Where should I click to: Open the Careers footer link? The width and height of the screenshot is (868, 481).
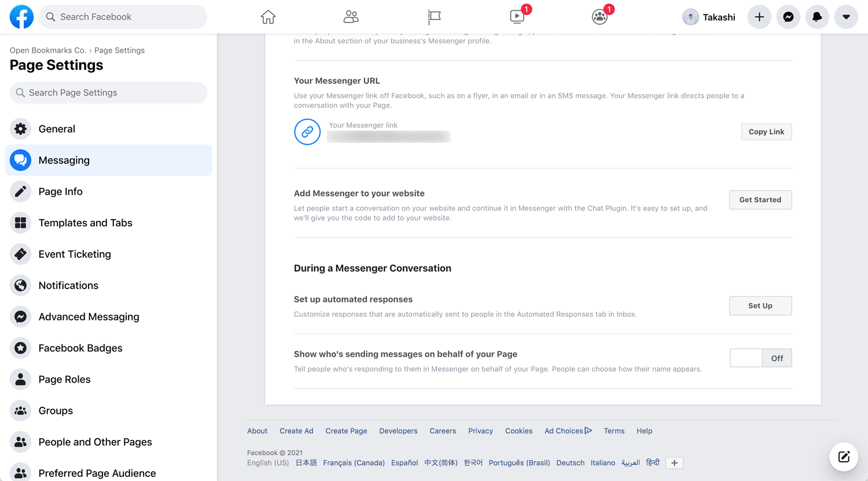click(443, 431)
